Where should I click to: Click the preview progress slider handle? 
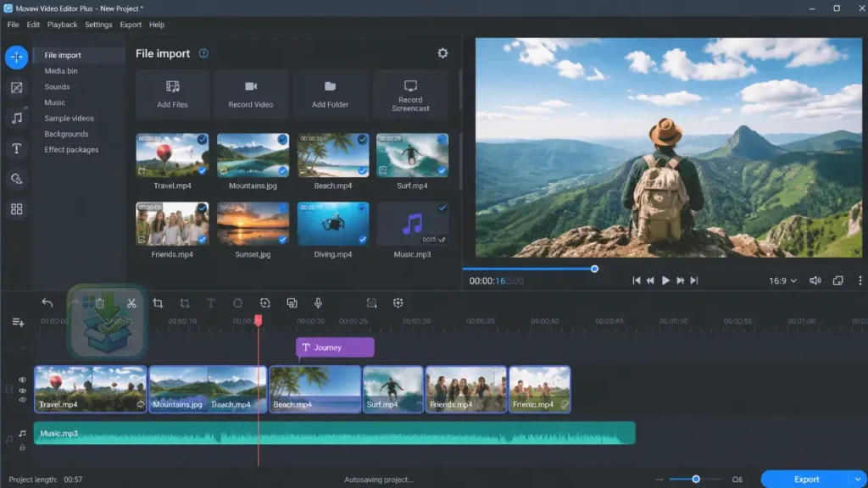click(x=594, y=269)
